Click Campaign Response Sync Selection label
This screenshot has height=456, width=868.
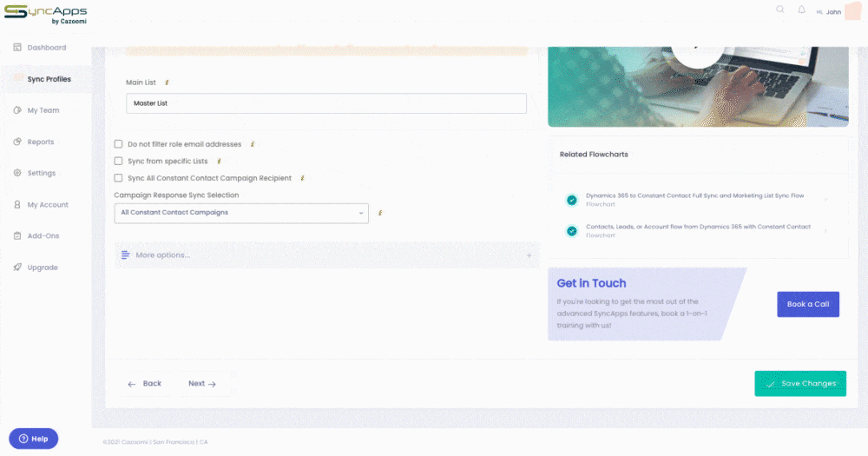click(x=176, y=195)
